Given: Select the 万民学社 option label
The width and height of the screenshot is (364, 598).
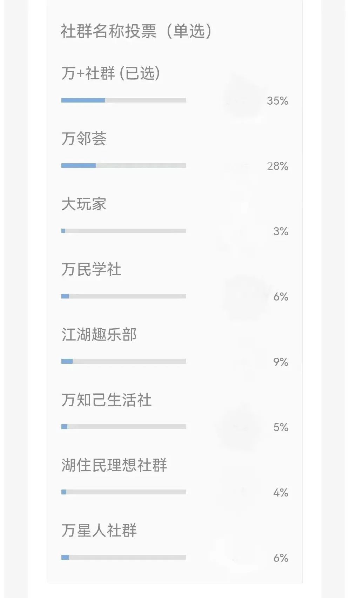Looking at the screenshot, I should [x=91, y=269].
